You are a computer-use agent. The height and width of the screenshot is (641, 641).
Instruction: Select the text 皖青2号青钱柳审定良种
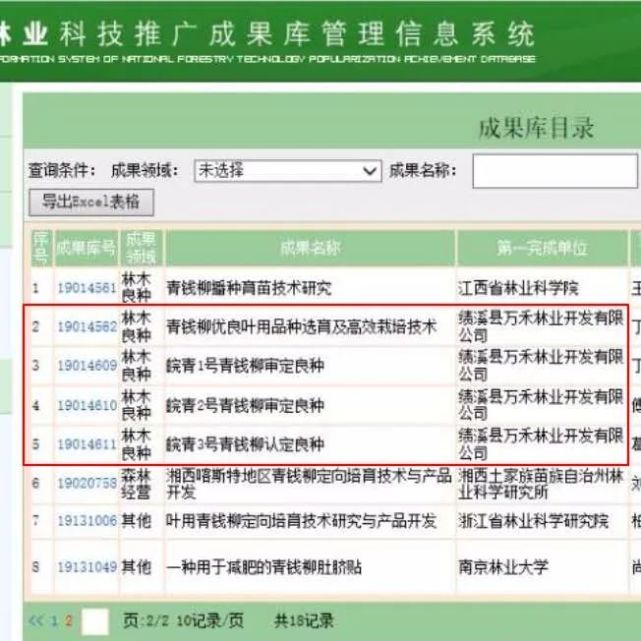pos(245,406)
